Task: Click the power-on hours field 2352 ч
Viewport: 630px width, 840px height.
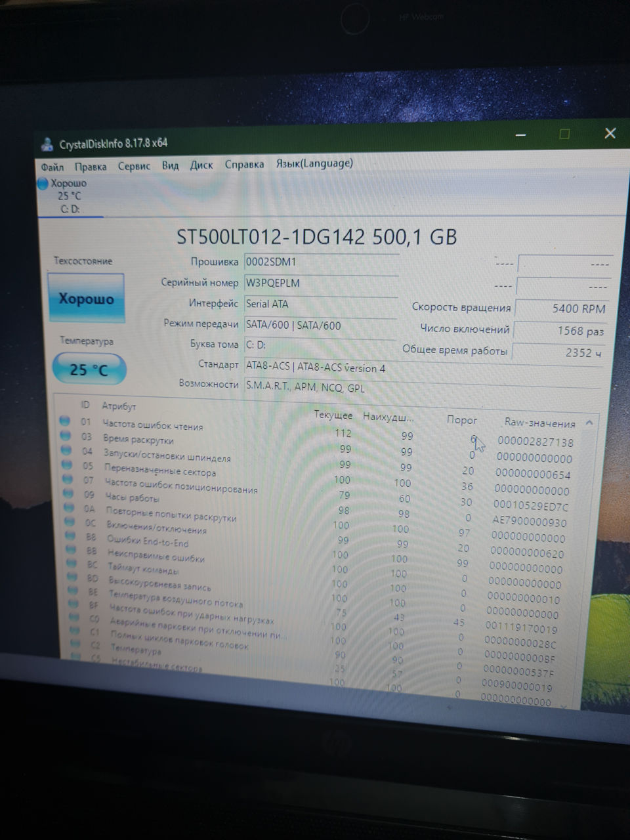Action: tap(559, 352)
